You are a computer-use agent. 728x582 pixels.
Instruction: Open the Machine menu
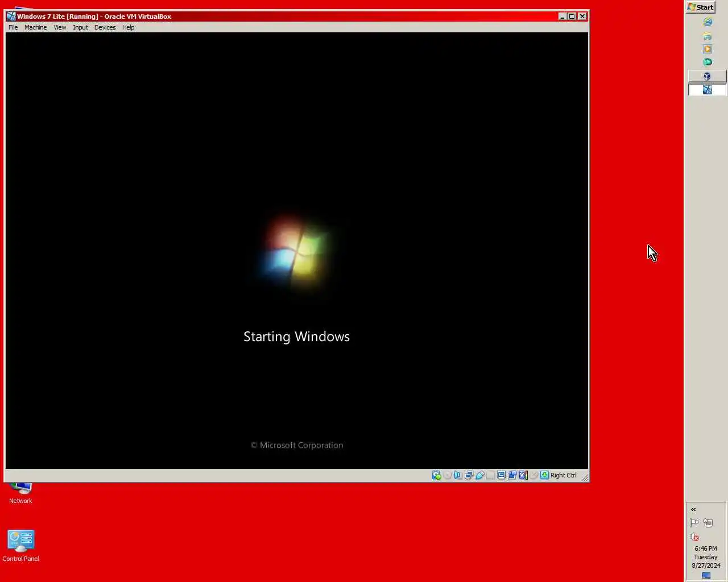[x=35, y=27]
